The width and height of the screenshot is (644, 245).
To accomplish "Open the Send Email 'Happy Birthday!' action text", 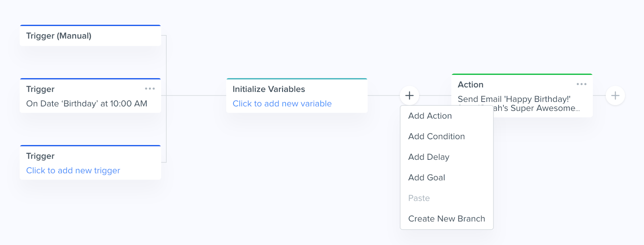I will [514, 99].
